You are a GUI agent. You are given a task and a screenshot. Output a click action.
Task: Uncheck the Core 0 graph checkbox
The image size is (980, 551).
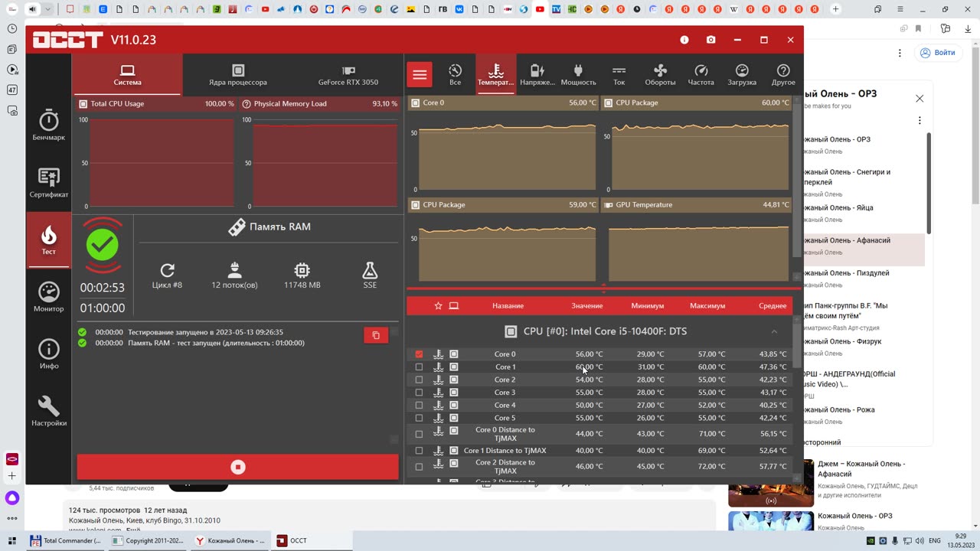pos(419,354)
